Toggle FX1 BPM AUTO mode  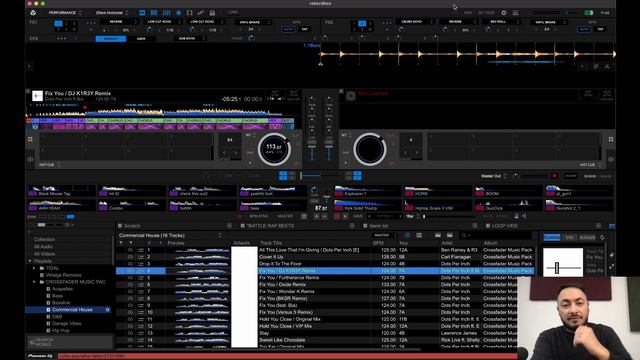[288, 29]
